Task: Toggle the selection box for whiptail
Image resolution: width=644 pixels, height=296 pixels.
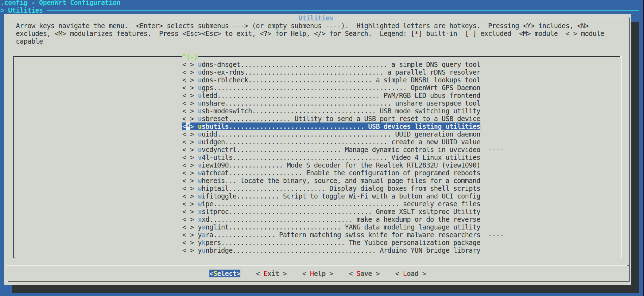Action: [188, 189]
